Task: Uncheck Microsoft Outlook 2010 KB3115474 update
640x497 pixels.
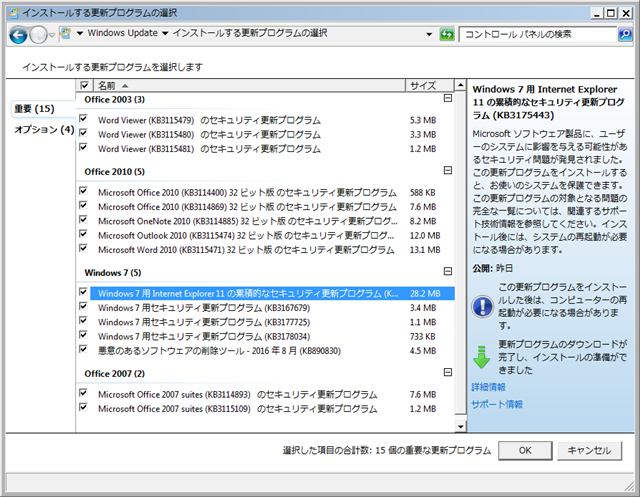Action: point(83,234)
